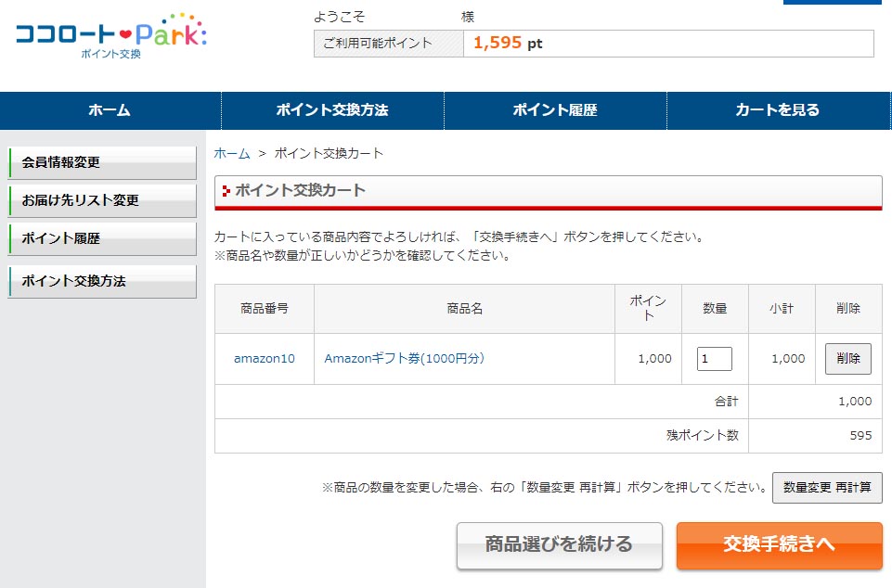The width and height of the screenshot is (892, 588).
Task: Click the 数量変更 再計算 button
Action: coord(827,487)
